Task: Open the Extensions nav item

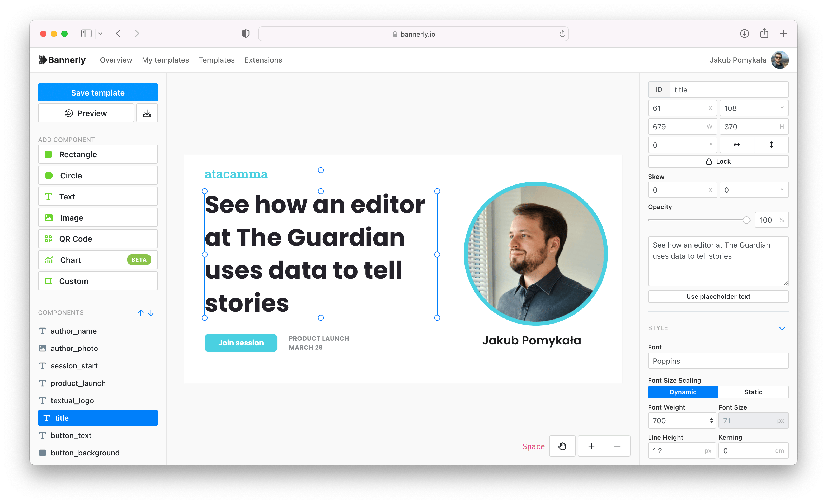Action: pos(263,60)
